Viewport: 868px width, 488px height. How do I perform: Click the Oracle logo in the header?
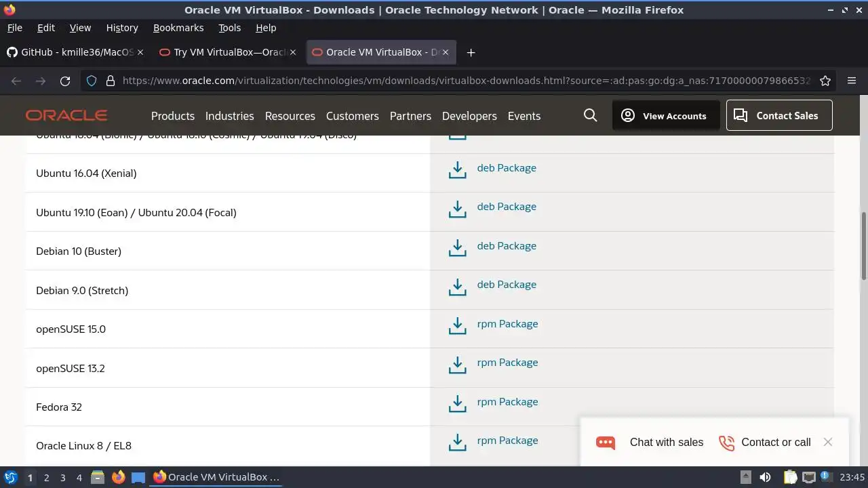click(66, 115)
